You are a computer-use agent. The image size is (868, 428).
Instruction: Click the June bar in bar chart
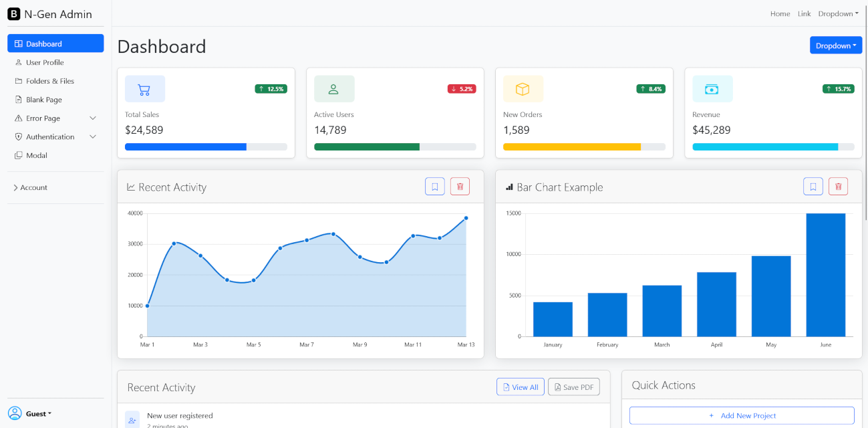(x=825, y=275)
